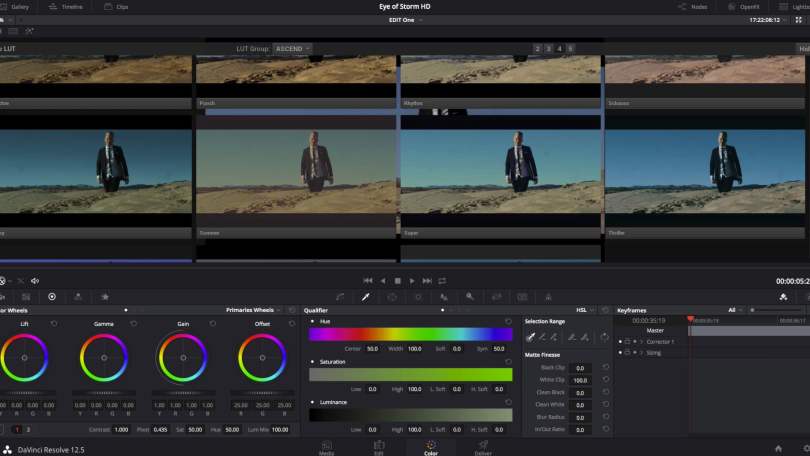Switch to color wheels page 2
Screen dimensions: 810x456
click(28, 430)
